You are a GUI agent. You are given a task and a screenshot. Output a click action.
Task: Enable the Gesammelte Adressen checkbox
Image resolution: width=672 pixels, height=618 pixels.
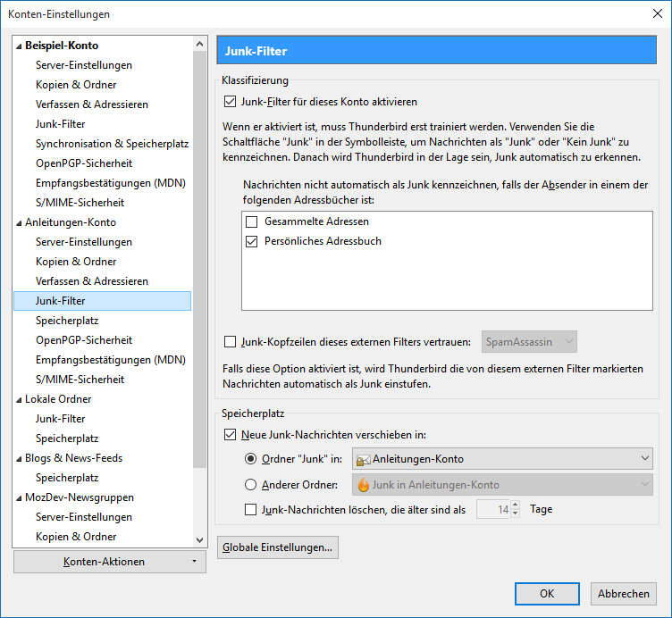click(x=252, y=221)
